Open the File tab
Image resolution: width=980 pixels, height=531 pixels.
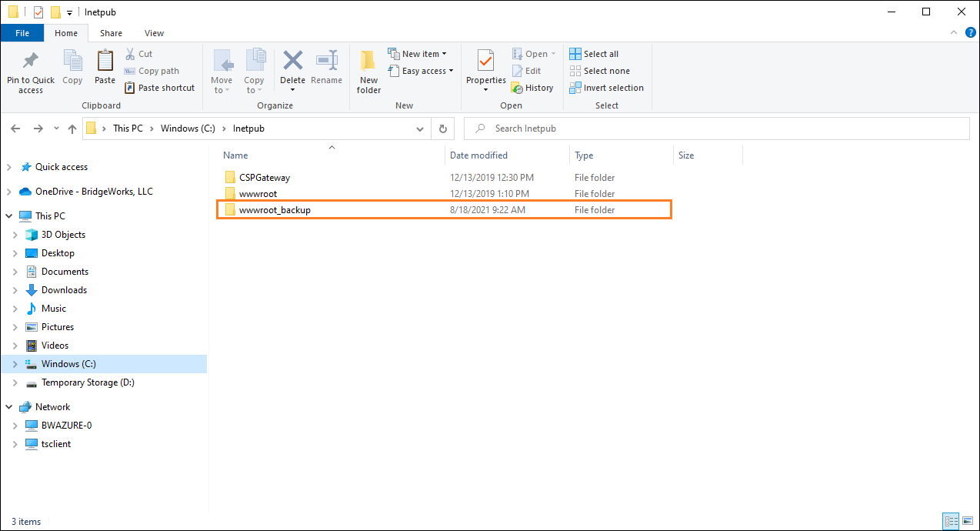coord(22,33)
